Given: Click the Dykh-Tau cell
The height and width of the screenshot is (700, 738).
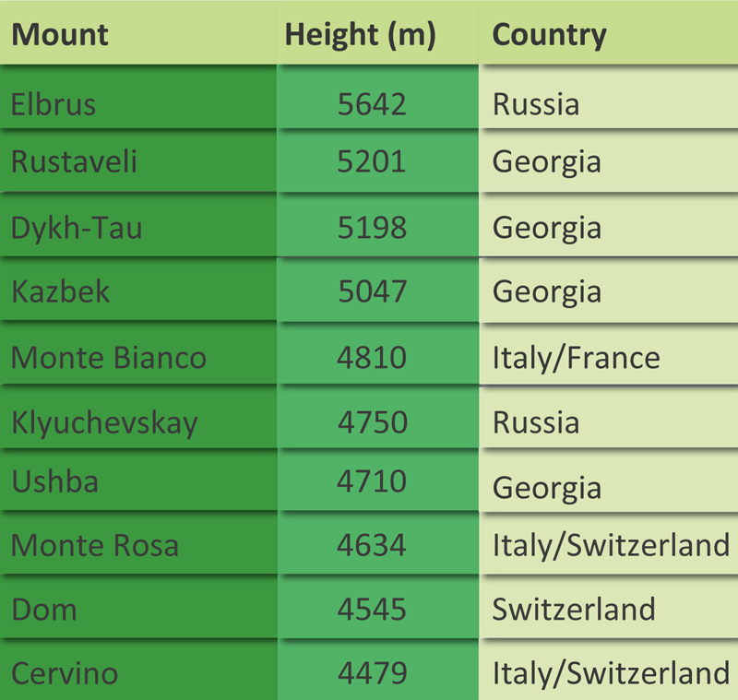Looking at the screenshot, I should (x=77, y=227).
